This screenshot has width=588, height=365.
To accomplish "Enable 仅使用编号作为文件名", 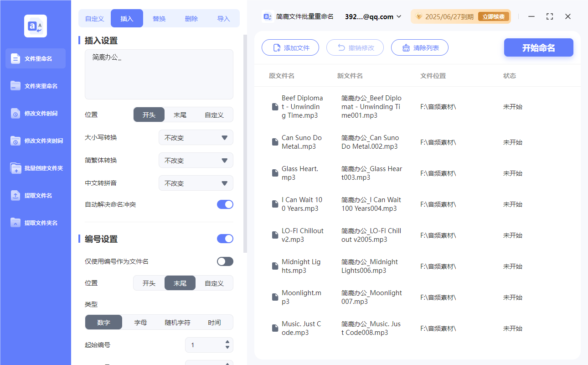I will coord(225,261).
